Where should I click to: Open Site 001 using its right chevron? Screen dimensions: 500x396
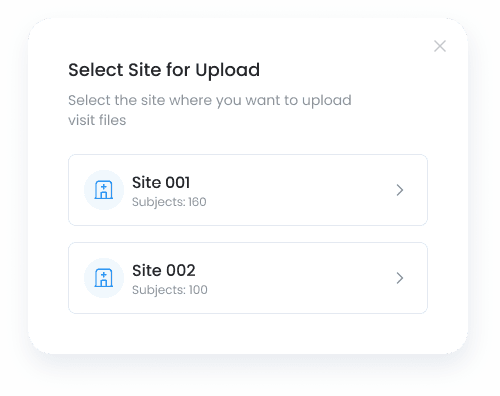click(400, 190)
